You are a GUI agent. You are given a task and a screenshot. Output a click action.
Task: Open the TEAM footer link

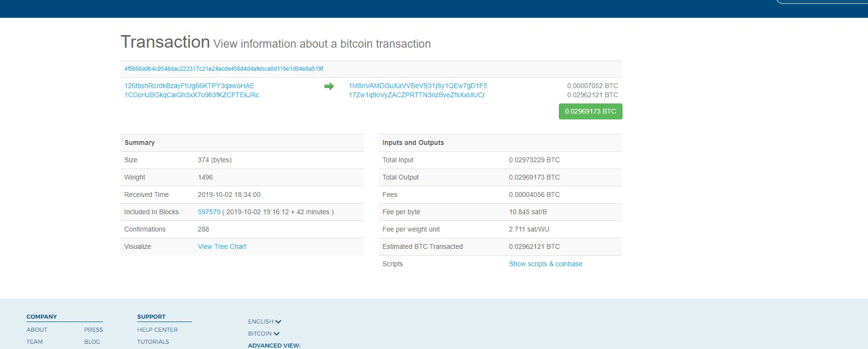35,342
